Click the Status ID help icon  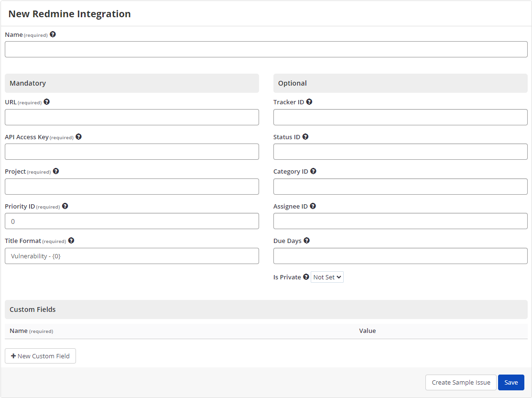(x=305, y=136)
